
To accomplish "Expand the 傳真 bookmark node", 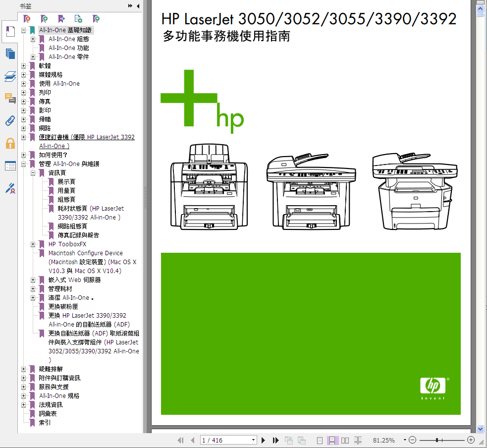I will click(x=24, y=102).
